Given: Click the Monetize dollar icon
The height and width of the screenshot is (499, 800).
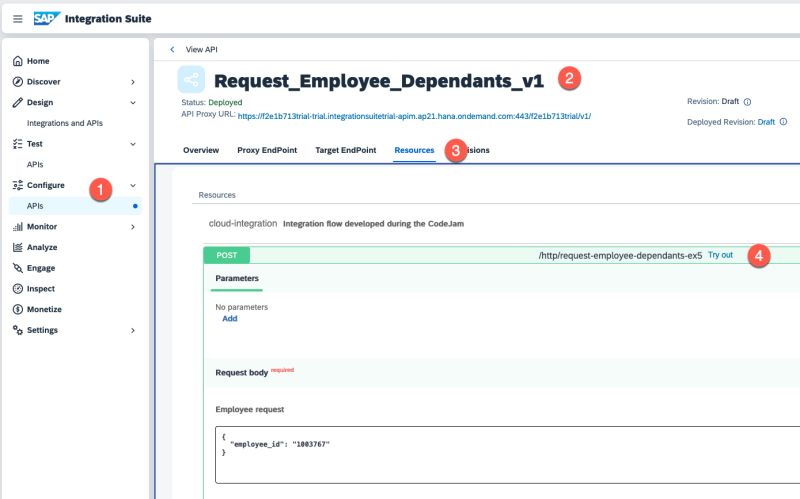Looking at the screenshot, I should coord(17,309).
